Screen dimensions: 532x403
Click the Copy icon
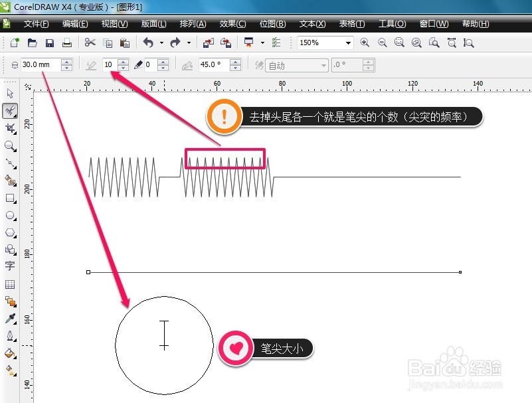[108, 43]
